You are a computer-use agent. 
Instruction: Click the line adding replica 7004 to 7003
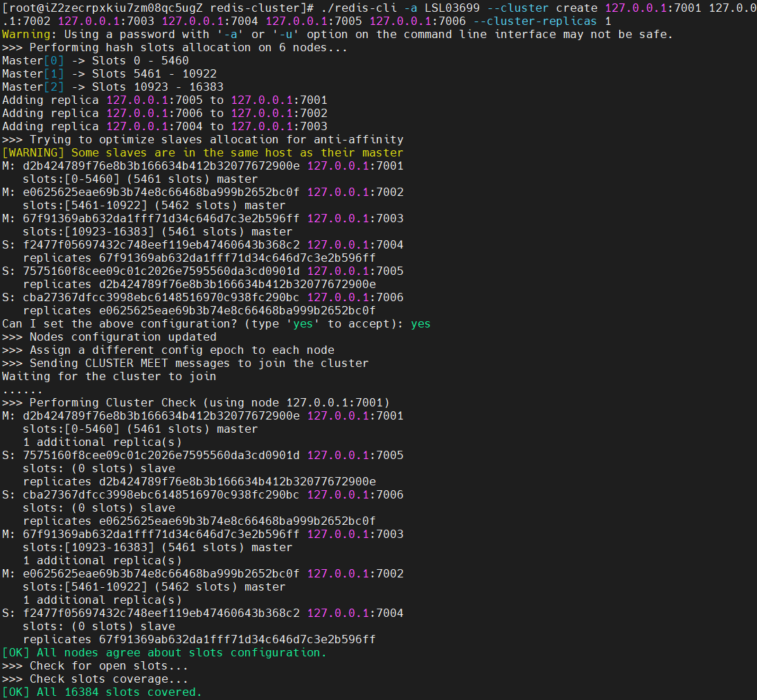tap(165, 127)
